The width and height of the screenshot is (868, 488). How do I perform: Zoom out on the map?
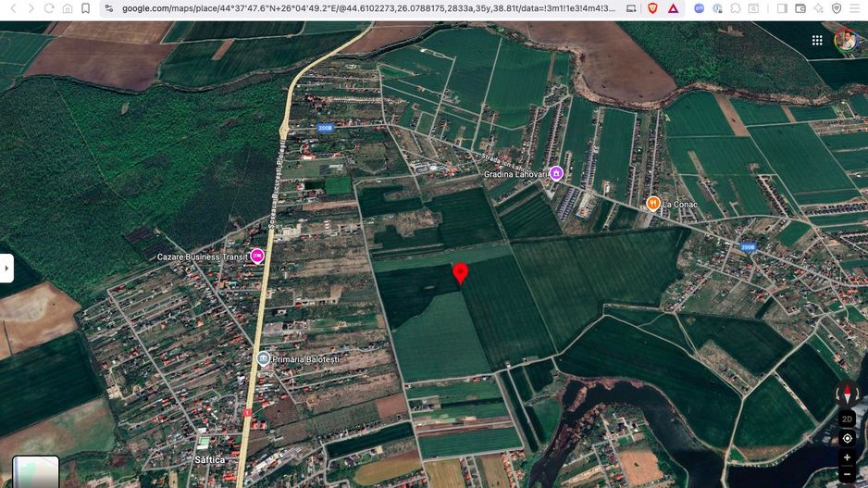tap(847, 475)
